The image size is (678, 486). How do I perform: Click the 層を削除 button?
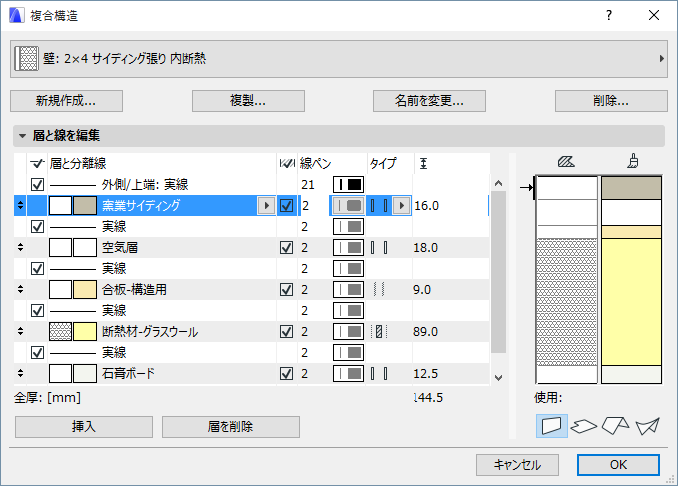(x=230, y=427)
